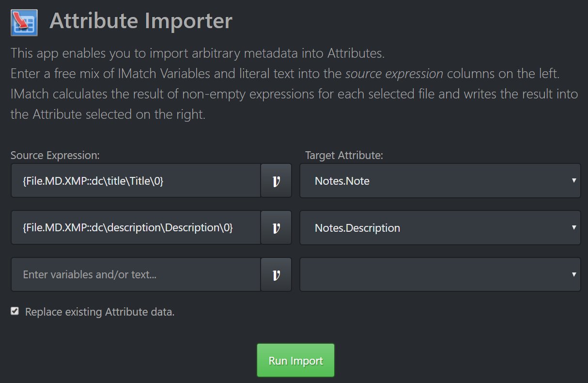Open the Notes.Description target attribute dropdown
The height and width of the screenshot is (383, 588).
coord(440,227)
